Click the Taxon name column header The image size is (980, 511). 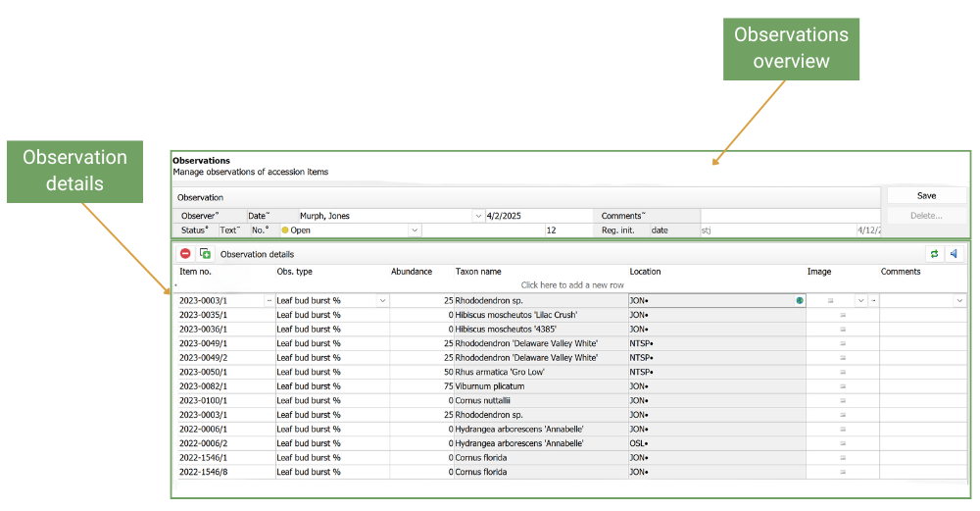pyautogui.click(x=478, y=272)
